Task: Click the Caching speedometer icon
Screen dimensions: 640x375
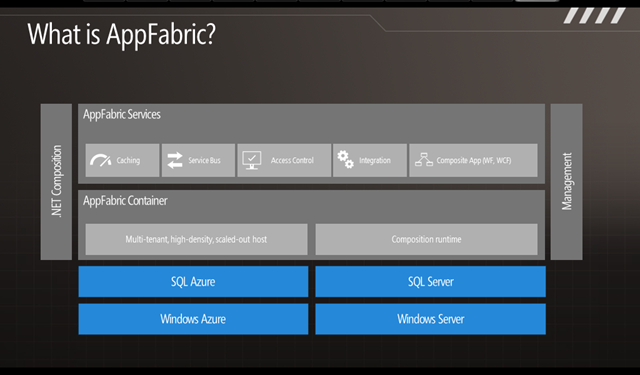Action: coord(100,160)
